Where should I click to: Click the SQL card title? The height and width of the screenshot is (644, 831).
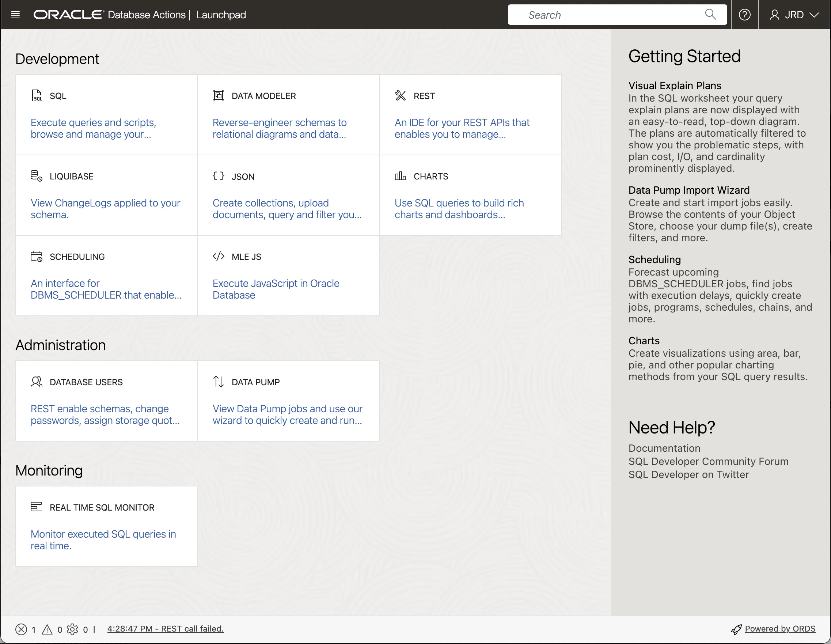[x=58, y=96]
